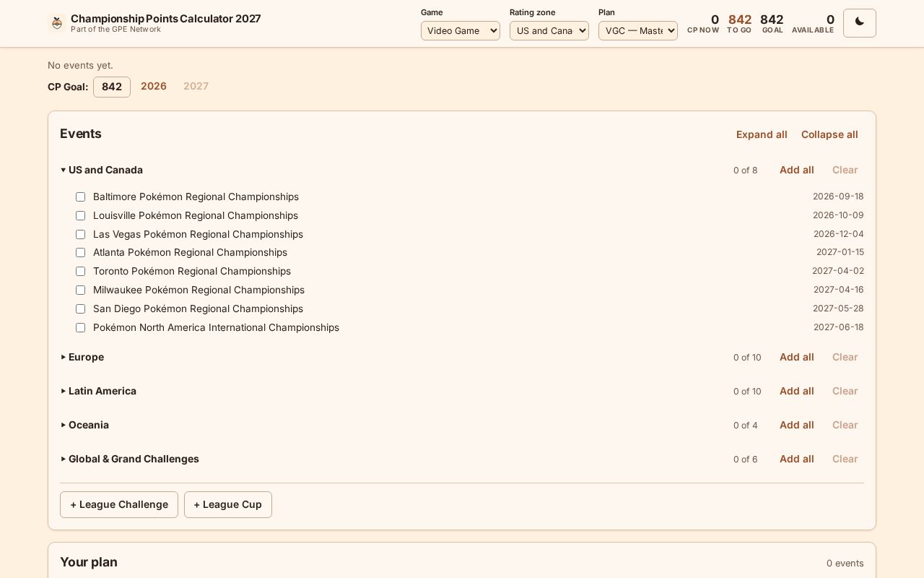Clear the Oceania selections

pos(845,425)
